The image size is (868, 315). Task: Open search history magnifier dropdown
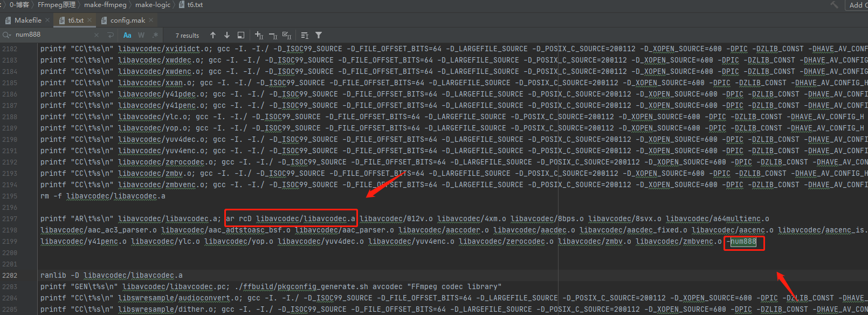pos(7,35)
